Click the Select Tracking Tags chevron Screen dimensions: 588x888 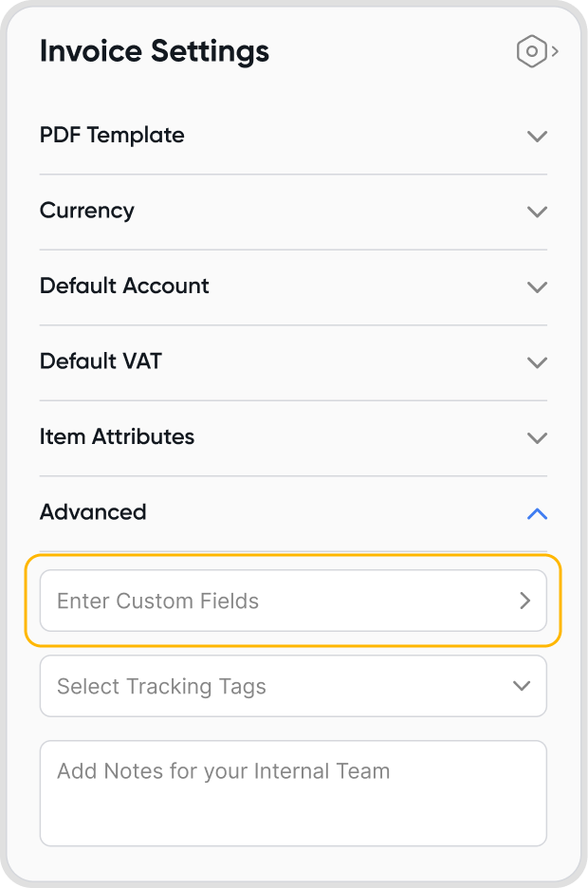521,686
